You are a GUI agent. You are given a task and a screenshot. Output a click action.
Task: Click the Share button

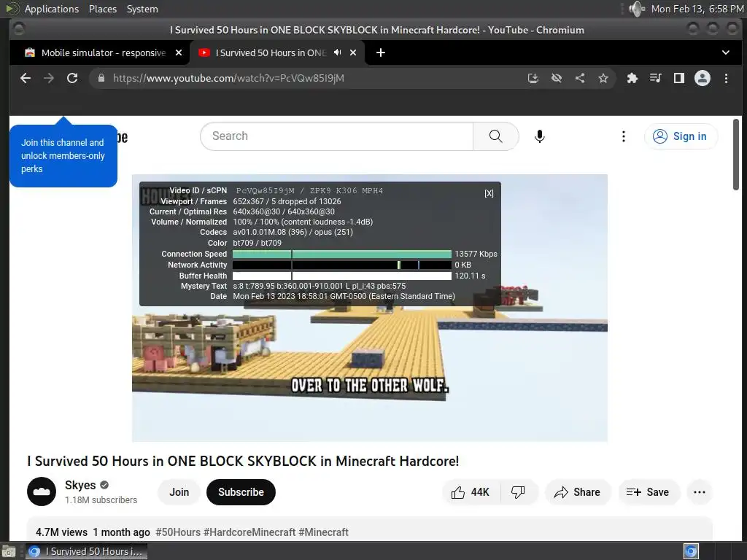(577, 492)
